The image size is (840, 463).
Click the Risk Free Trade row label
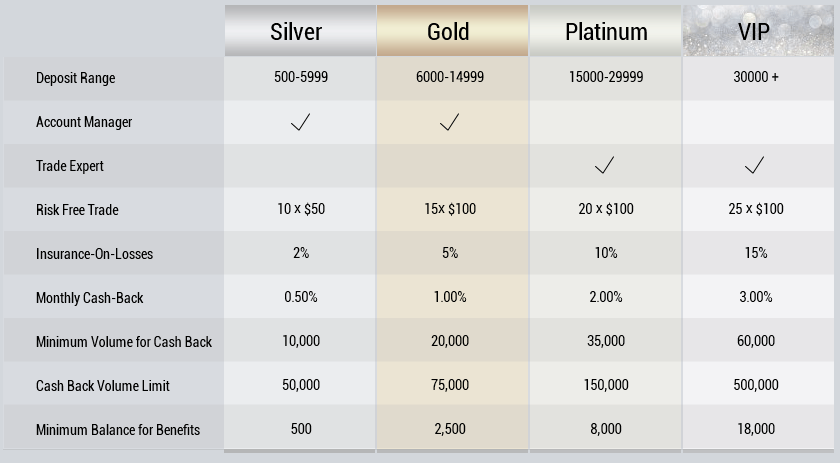tap(77, 210)
